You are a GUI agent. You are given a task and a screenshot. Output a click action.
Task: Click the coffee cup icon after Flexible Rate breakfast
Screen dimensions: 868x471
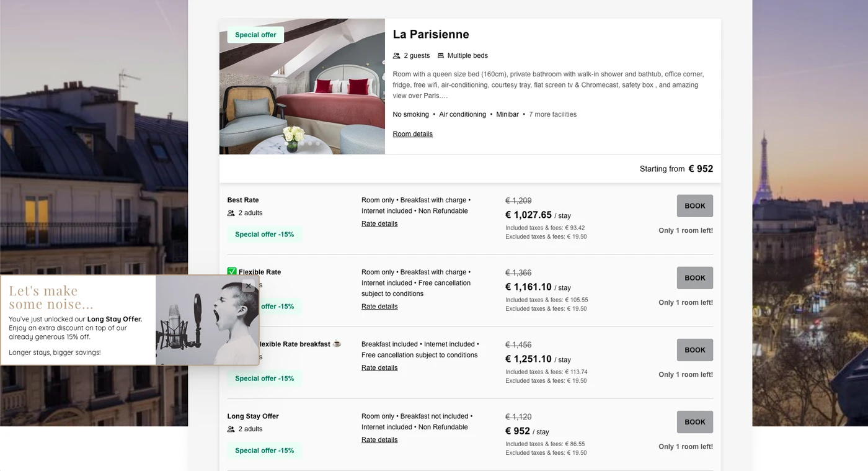(x=337, y=344)
